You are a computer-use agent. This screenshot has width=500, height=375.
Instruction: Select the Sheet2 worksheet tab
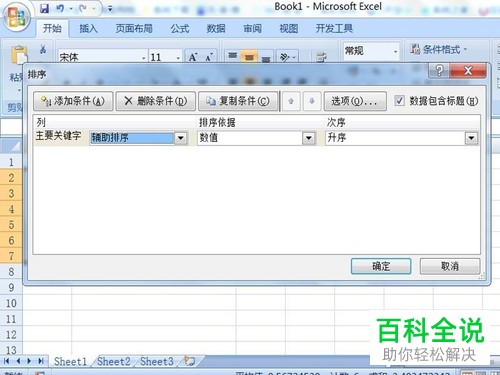click(114, 361)
